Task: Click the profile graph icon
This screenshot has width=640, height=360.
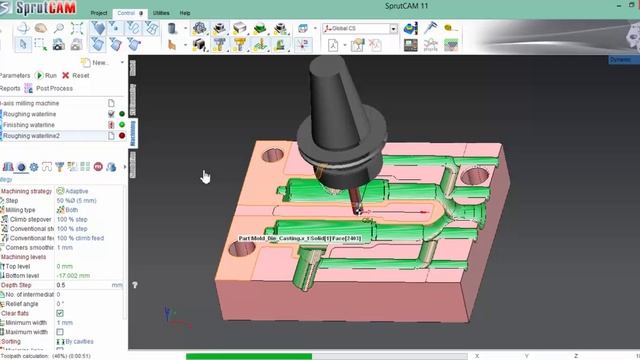Action: tap(431, 44)
